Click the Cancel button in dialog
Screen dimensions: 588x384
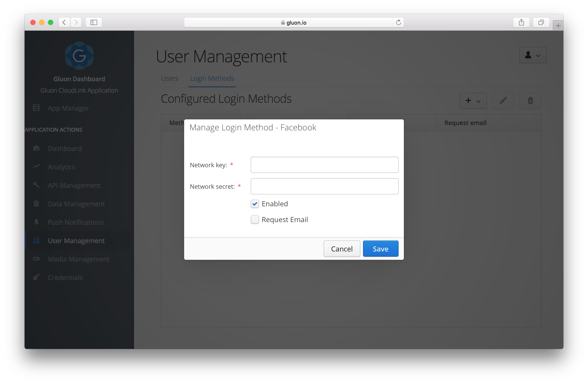click(x=343, y=249)
